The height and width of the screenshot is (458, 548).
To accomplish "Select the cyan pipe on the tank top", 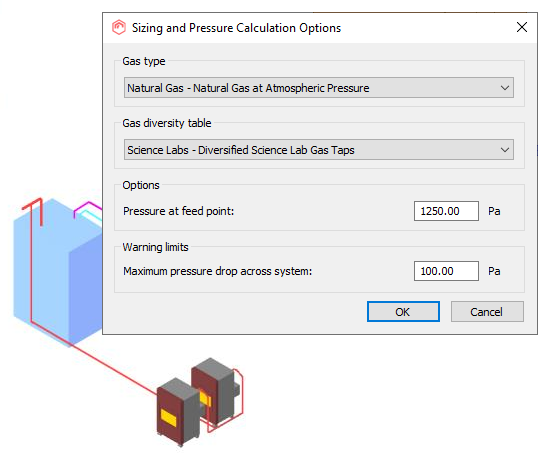I will tap(92, 217).
